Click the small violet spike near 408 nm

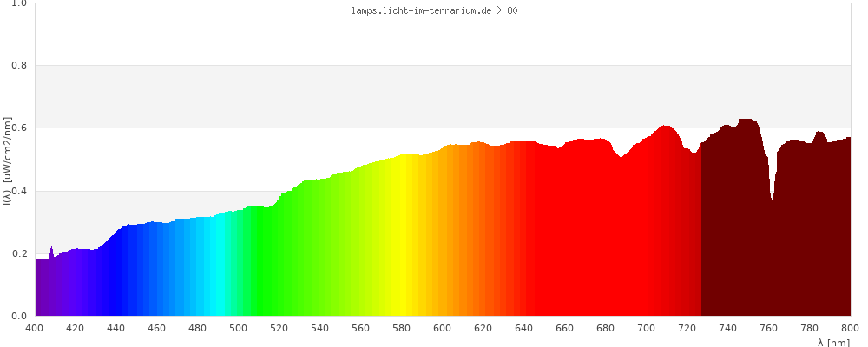pyautogui.click(x=51, y=251)
